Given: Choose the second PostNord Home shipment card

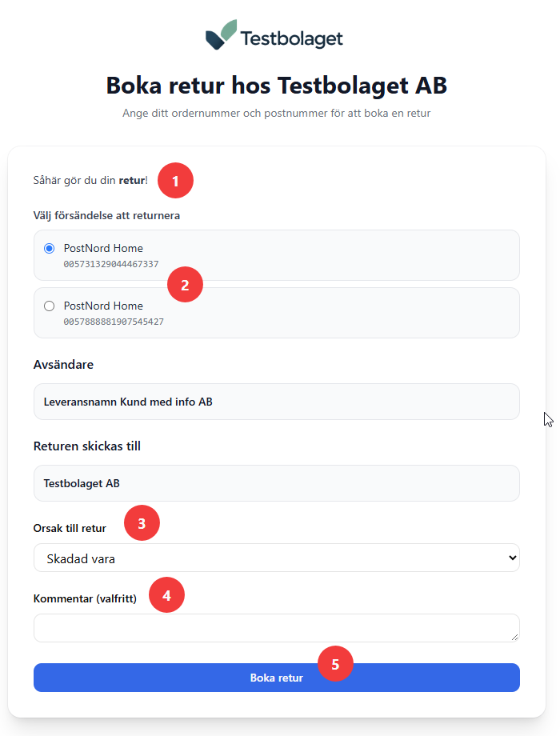Looking at the screenshot, I should (x=277, y=313).
